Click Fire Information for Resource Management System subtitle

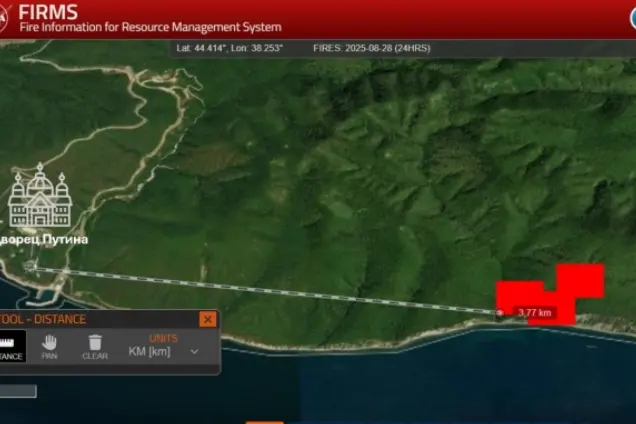click(150, 27)
